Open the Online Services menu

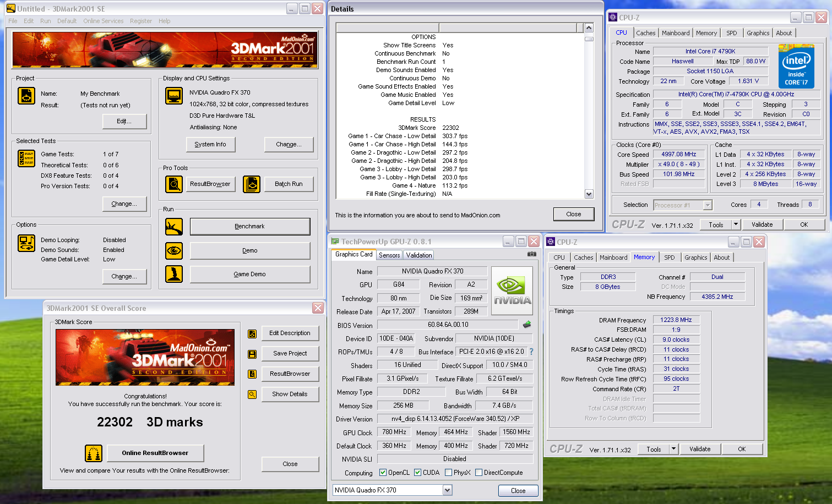tap(104, 21)
